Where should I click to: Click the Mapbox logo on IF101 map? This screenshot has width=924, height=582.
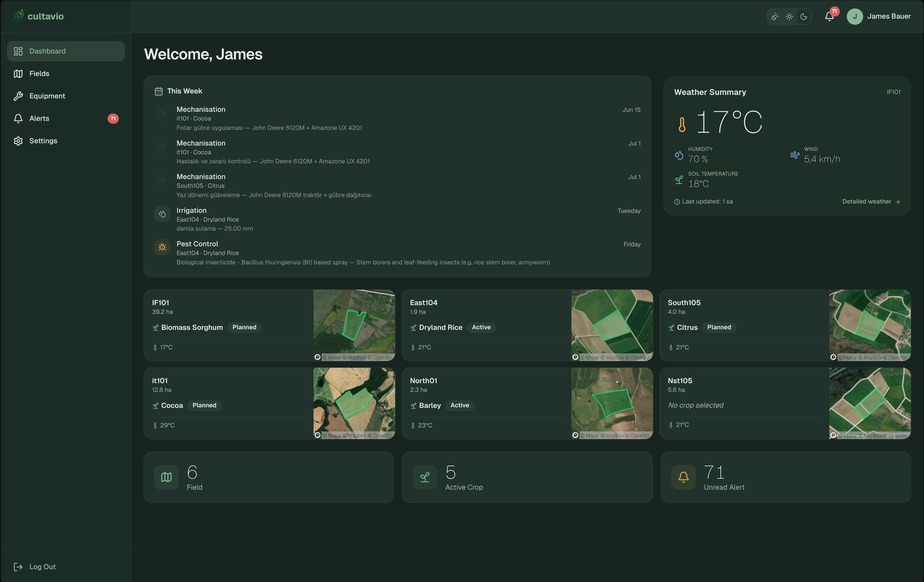(x=317, y=357)
